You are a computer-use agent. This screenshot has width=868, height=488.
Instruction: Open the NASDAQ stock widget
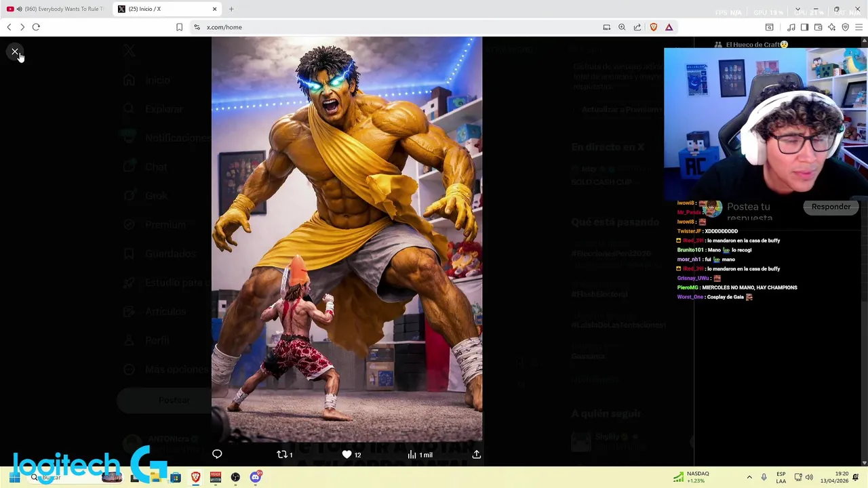click(x=692, y=477)
